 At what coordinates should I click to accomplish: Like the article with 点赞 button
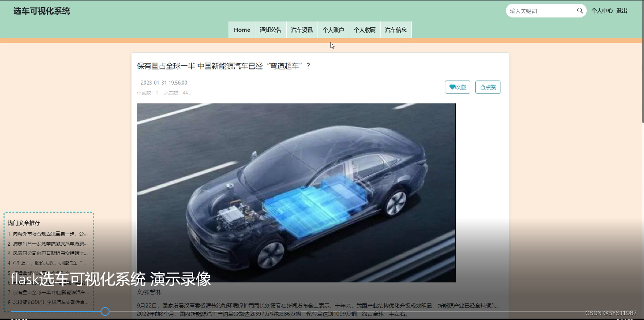[488, 87]
